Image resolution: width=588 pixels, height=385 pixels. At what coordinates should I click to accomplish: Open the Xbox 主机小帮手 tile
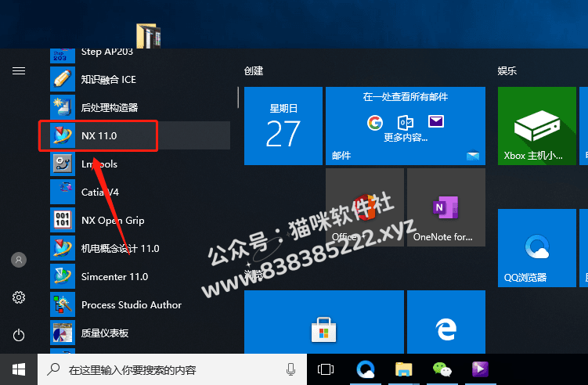coord(536,126)
